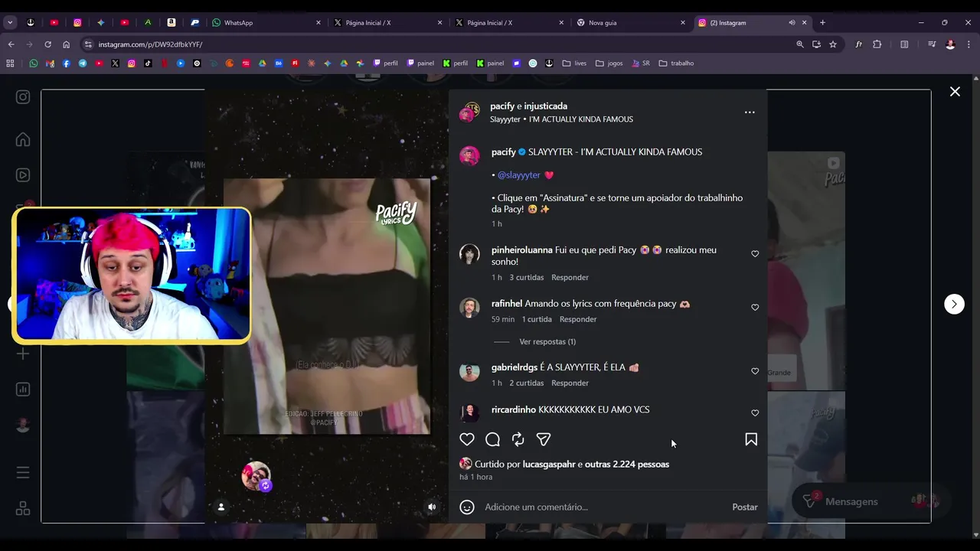Open a new browser tab
Viewport: 980px width, 551px height.
822,22
